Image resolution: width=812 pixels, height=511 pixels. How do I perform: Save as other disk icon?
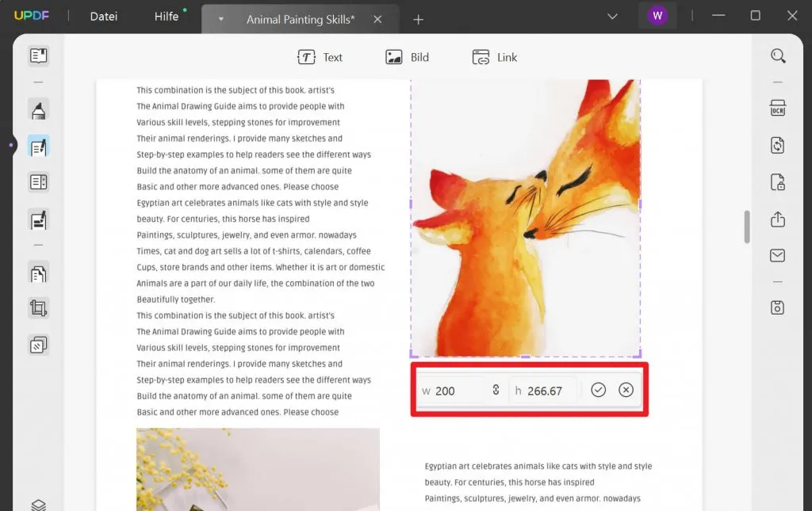tap(777, 307)
